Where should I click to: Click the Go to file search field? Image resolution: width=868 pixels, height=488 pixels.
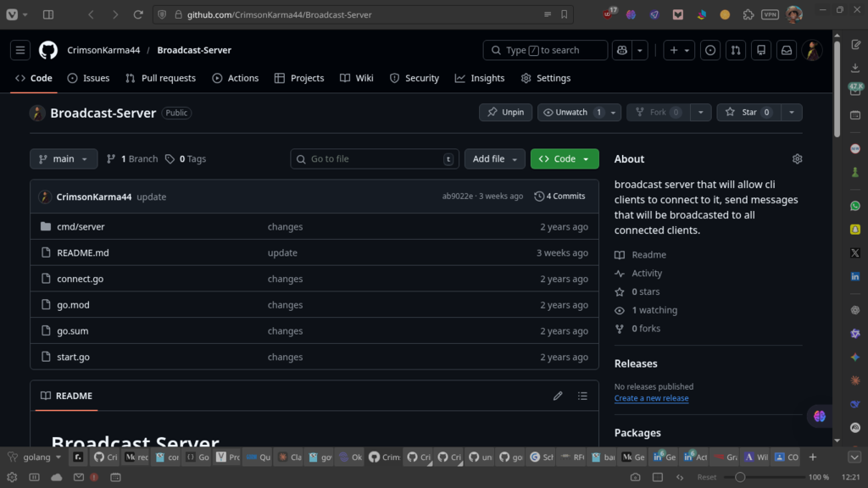pos(375,159)
